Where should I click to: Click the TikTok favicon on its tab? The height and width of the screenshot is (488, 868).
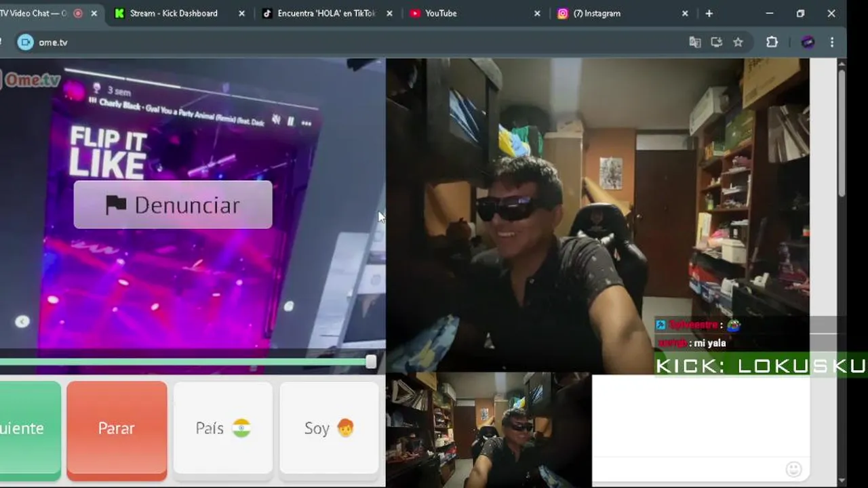coord(267,14)
